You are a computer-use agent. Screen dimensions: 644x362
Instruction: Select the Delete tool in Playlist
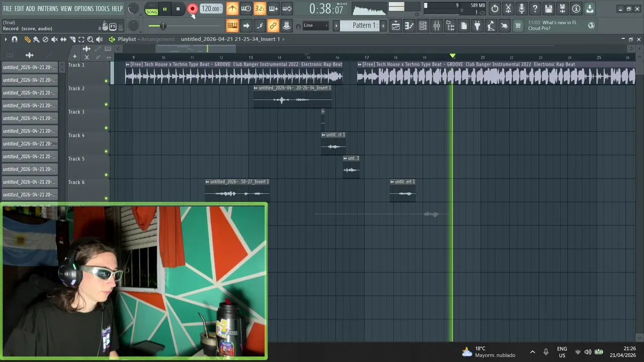tap(45, 39)
